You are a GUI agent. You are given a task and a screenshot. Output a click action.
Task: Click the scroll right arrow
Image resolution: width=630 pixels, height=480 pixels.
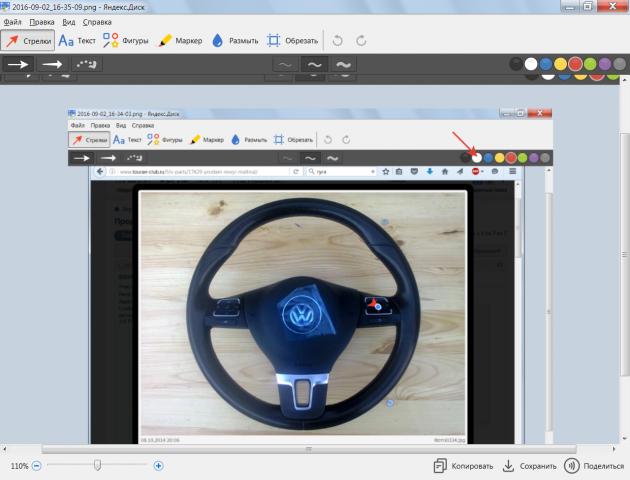pos(614,449)
